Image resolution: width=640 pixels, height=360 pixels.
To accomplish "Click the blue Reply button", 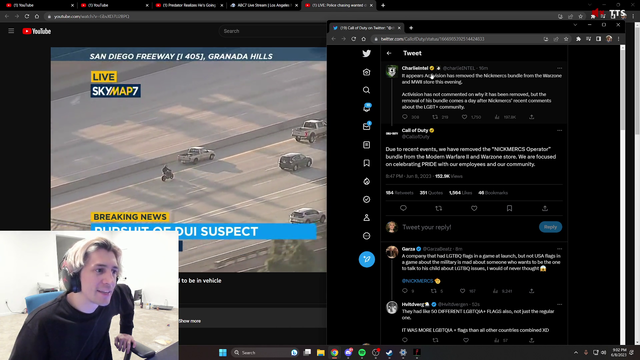I will pyautogui.click(x=550, y=227).
